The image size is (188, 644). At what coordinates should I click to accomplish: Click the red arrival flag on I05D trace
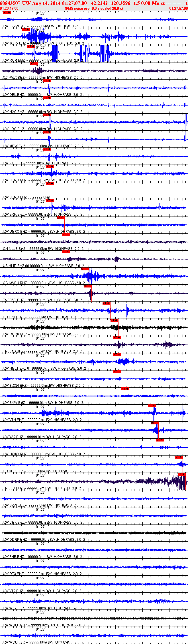click(182, 474)
